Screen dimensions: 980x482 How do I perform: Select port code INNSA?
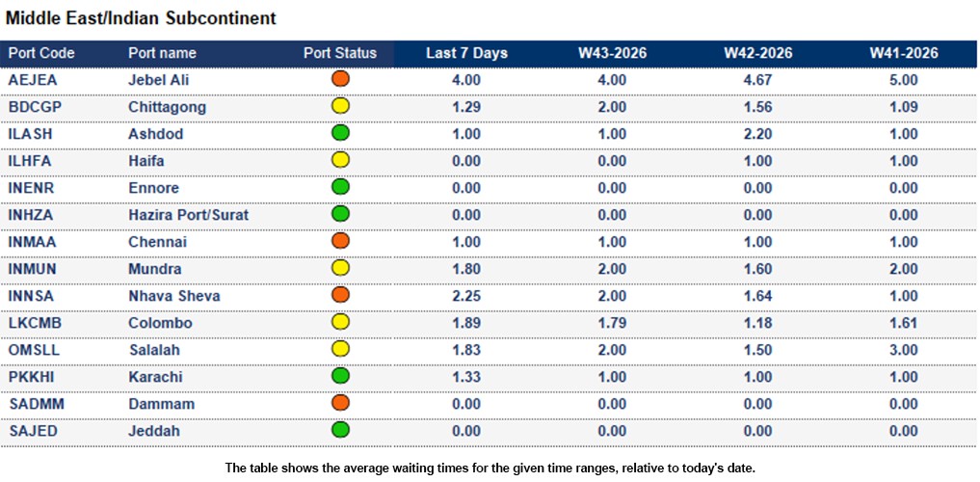coord(32,296)
